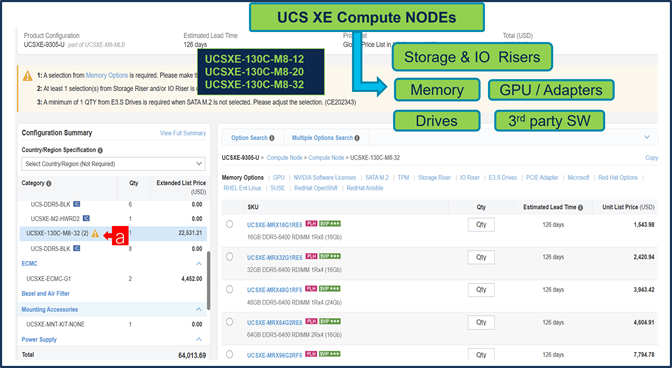Image resolution: width=672 pixels, height=368 pixels.
Task: Collapse the Power Supply section
Action: pyautogui.click(x=199, y=339)
